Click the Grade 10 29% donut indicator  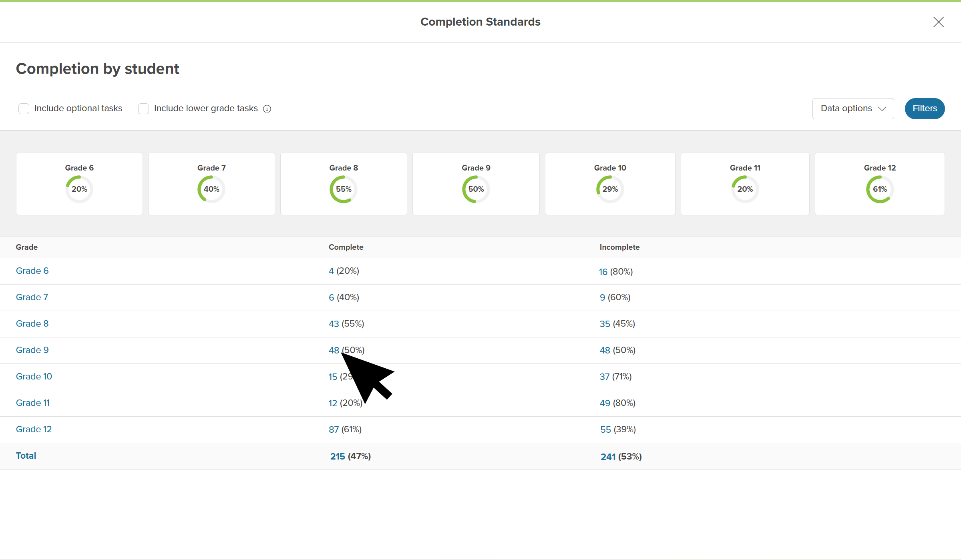click(610, 189)
